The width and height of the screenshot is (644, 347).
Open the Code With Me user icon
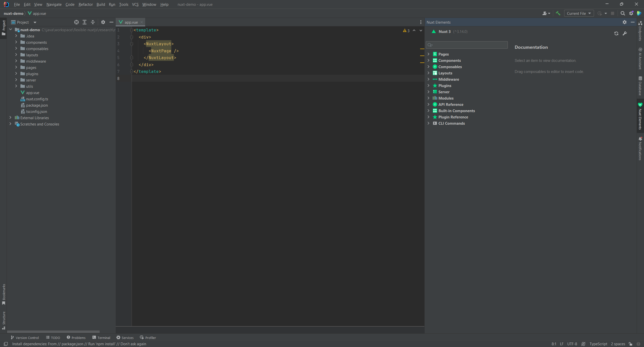(546, 13)
